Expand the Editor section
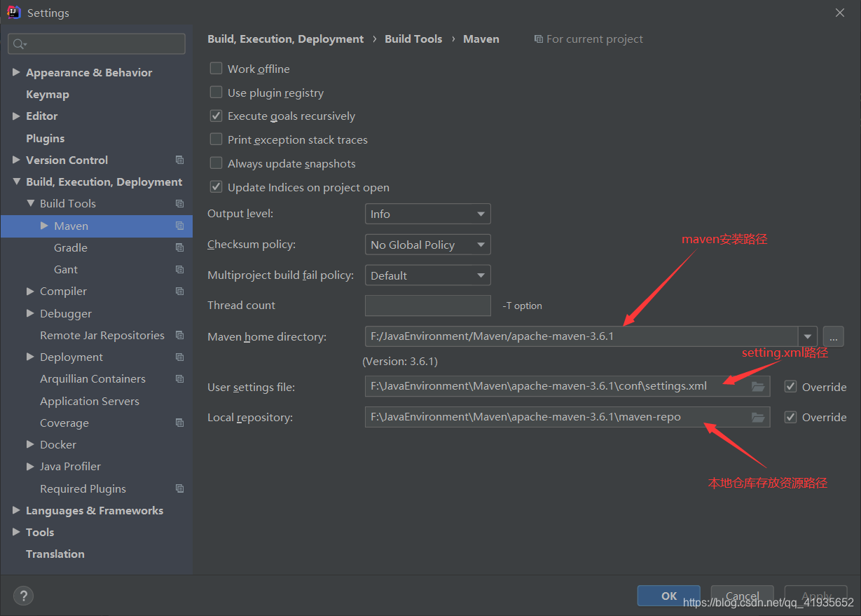This screenshot has width=861, height=616. pyautogui.click(x=16, y=116)
